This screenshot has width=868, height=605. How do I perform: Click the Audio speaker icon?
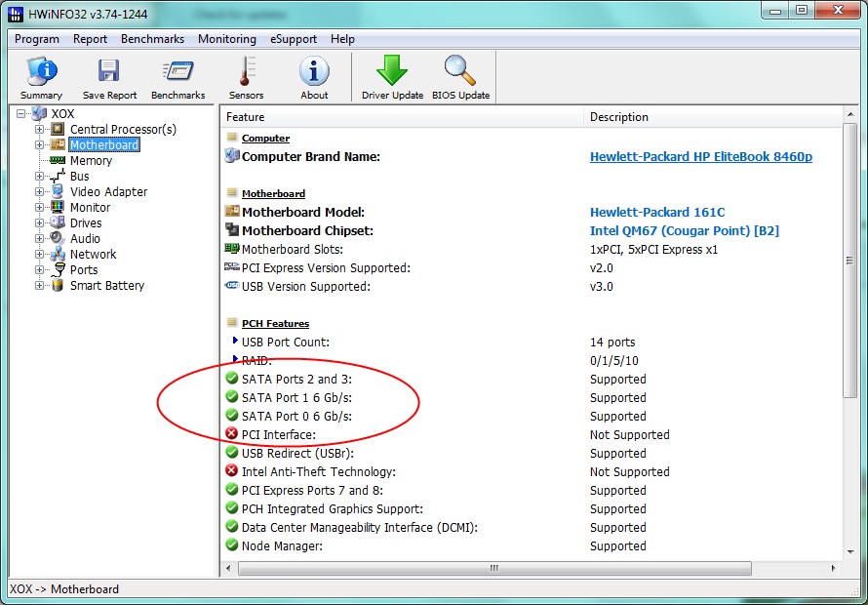[x=57, y=238]
